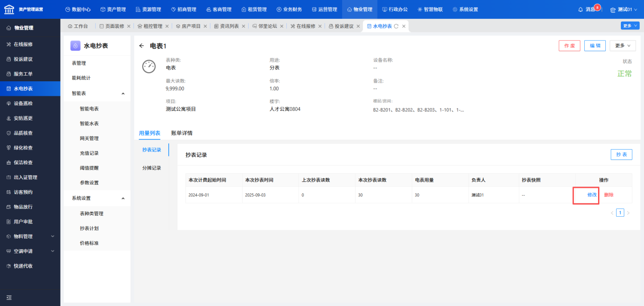Click the refresh icon on 水电抄表 tab
The image size is (644, 306).
click(x=396, y=26)
